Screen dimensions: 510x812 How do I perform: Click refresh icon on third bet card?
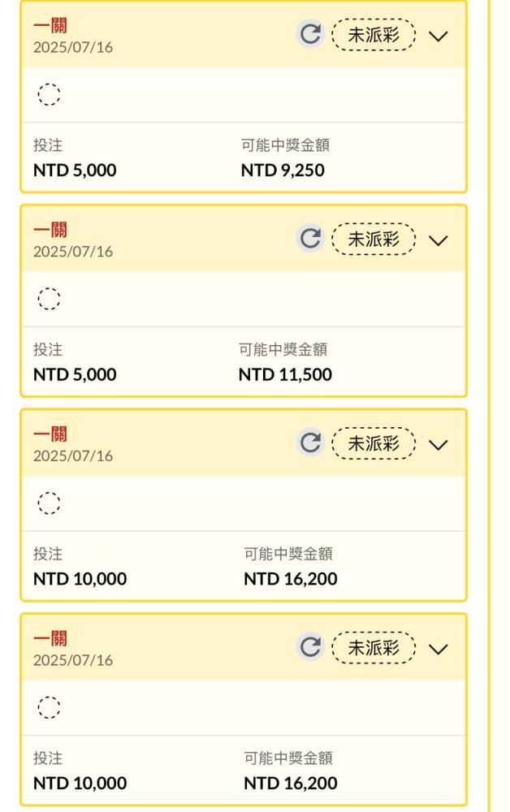coord(310,443)
